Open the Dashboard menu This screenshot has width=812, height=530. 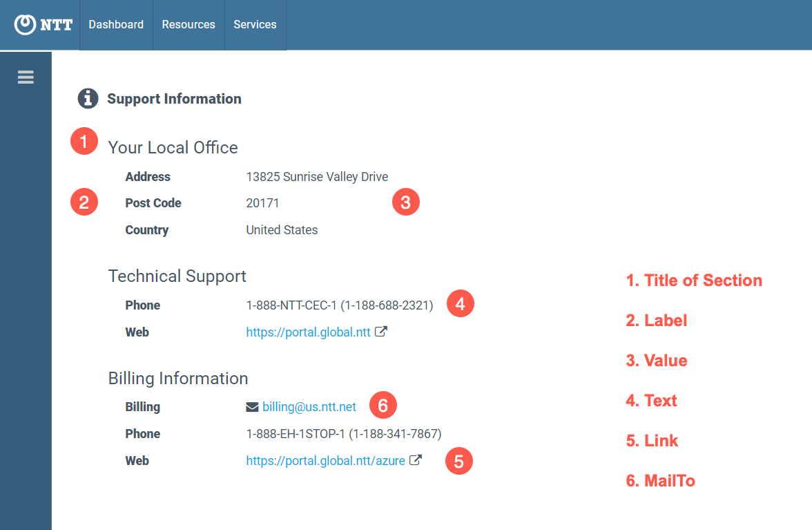(116, 25)
